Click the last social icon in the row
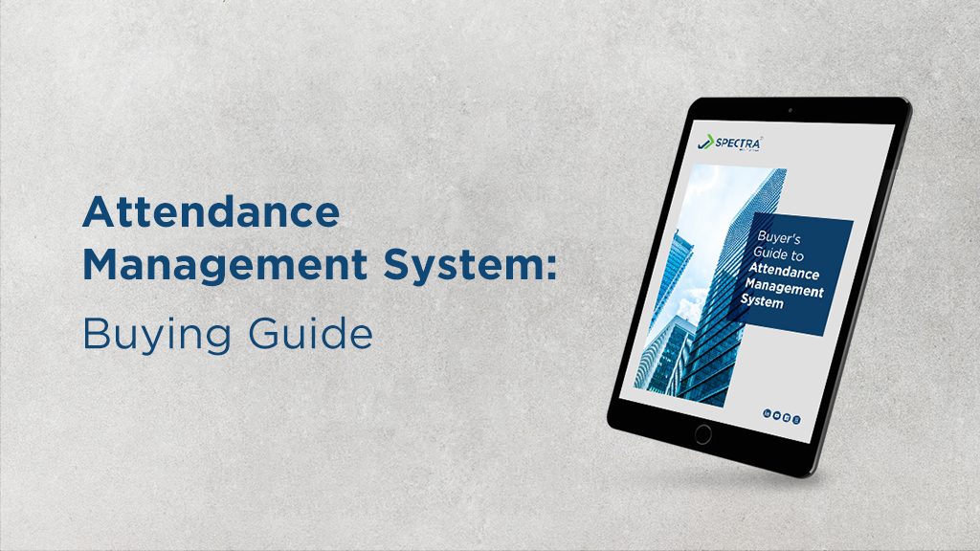Image resolution: width=980 pixels, height=551 pixels. [x=796, y=420]
